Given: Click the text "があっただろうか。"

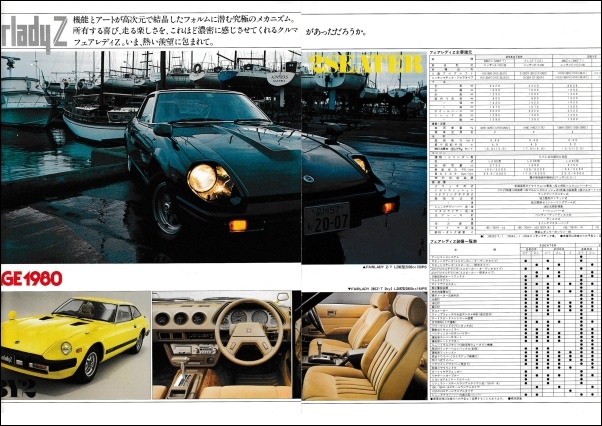Looking at the screenshot, I should 336,32.
